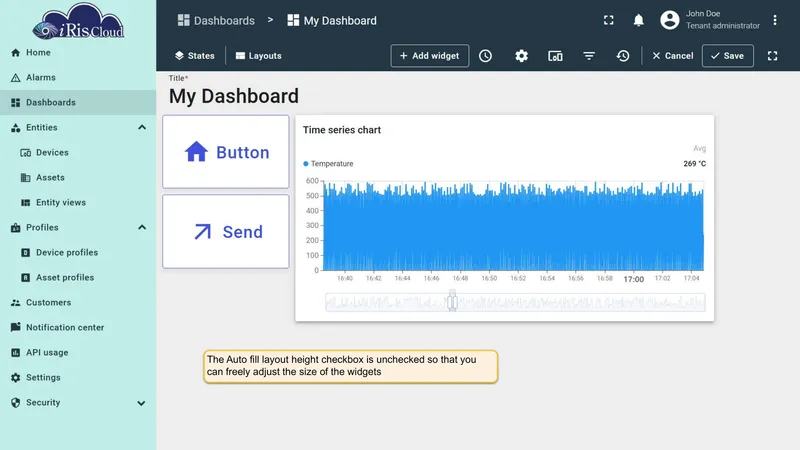Open the entity aliases icon
Screen dimensions: 800x450
(555, 56)
